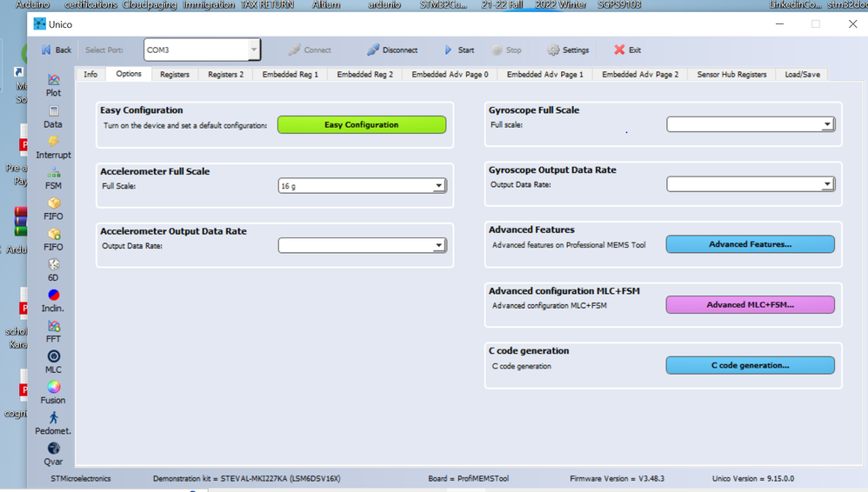Click the Stop toolbar button
The image size is (868, 492).
click(506, 50)
